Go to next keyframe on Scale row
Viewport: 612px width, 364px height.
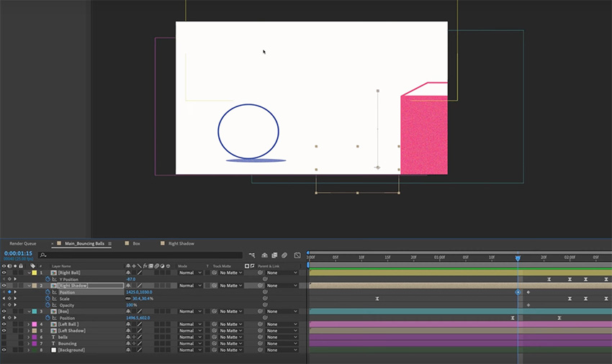15,299
